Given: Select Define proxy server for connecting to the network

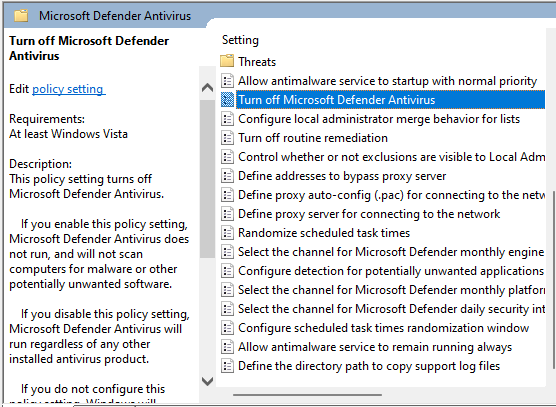Looking at the screenshot, I should [369, 214].
